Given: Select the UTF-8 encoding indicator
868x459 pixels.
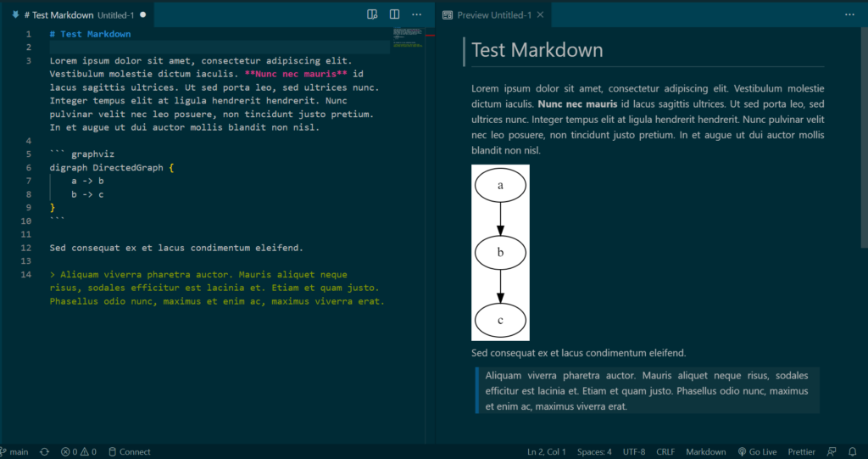Looking at the screenshot, I should click(x=634, y=451).
